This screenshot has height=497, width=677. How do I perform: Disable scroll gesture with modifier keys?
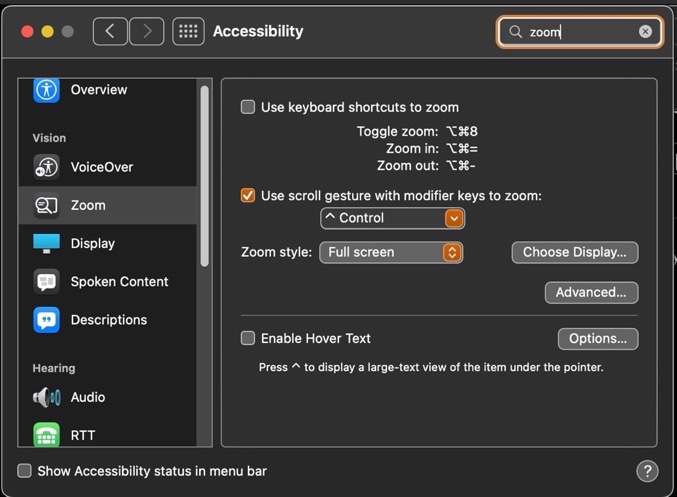point(248,196)
